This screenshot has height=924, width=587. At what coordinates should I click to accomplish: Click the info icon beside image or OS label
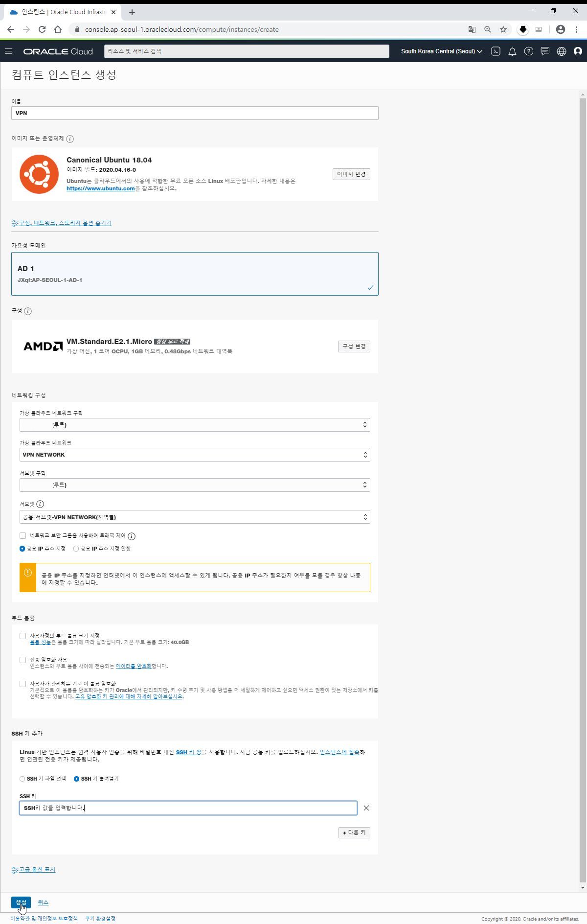70,139
